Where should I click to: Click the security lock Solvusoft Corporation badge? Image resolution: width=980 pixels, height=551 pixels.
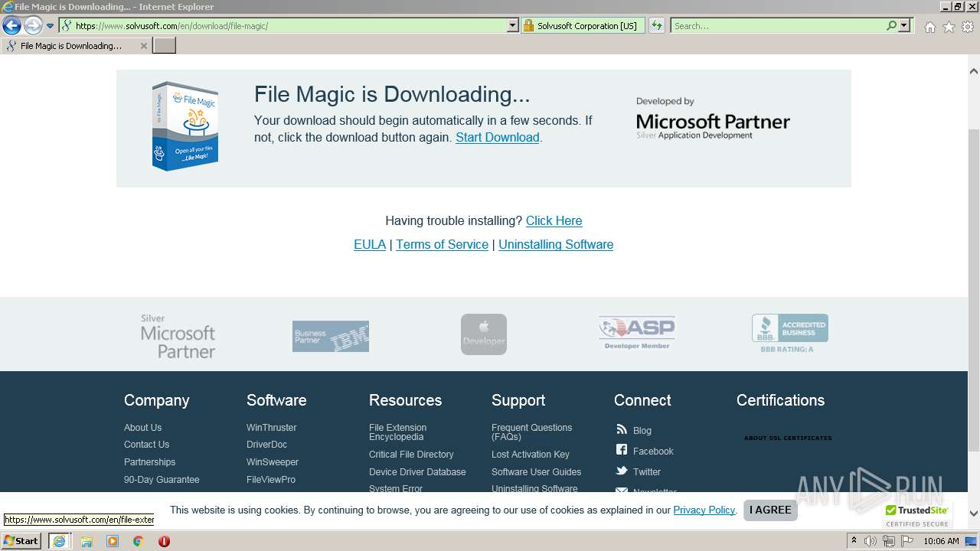pos(581,26)
